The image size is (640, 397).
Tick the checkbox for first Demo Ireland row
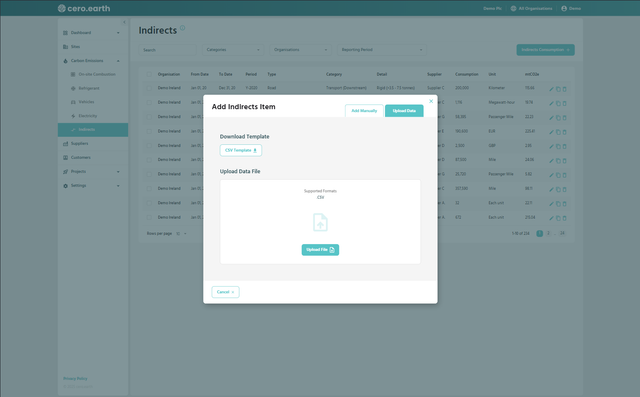point(149,88)
